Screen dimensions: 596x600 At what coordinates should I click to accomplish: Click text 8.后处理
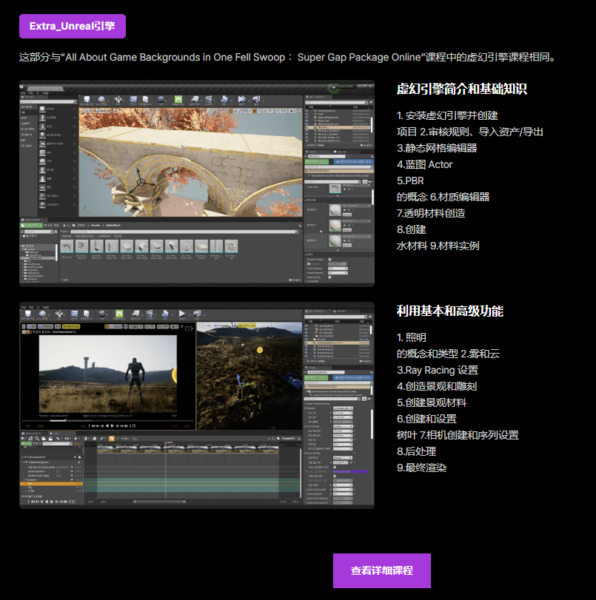pyautogui.click(x=416, y=452)
